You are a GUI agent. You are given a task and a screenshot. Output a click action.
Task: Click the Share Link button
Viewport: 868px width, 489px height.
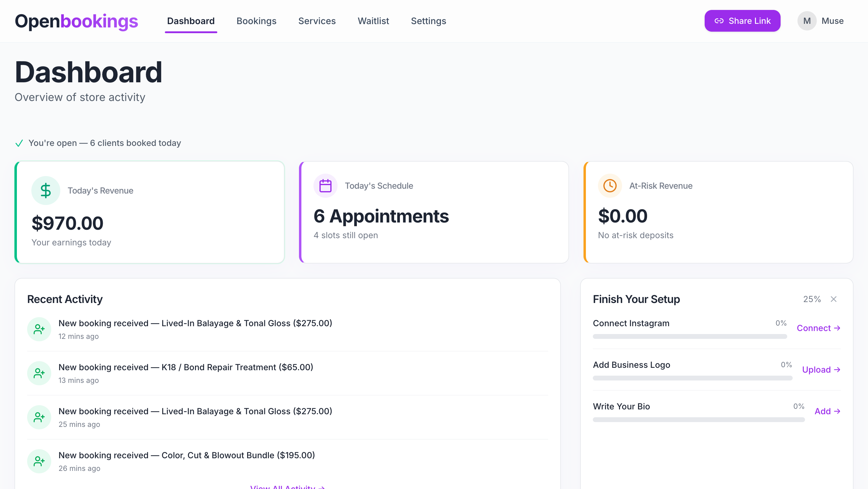tap(742, 21)
